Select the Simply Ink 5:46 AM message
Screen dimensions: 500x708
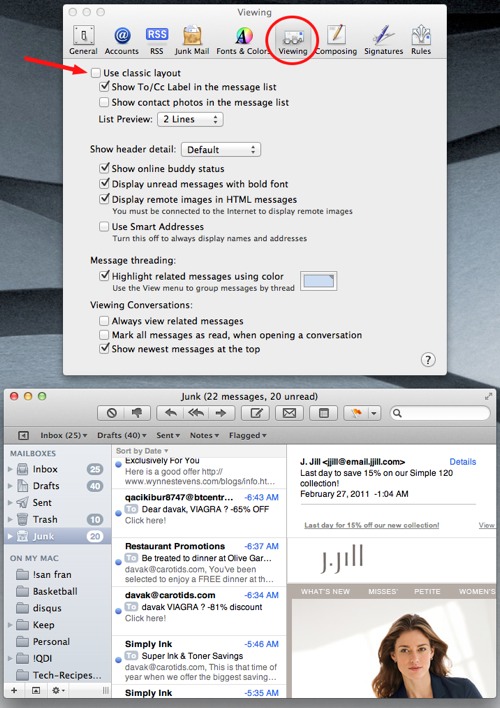pyautogui.click(x=199, y=660)
